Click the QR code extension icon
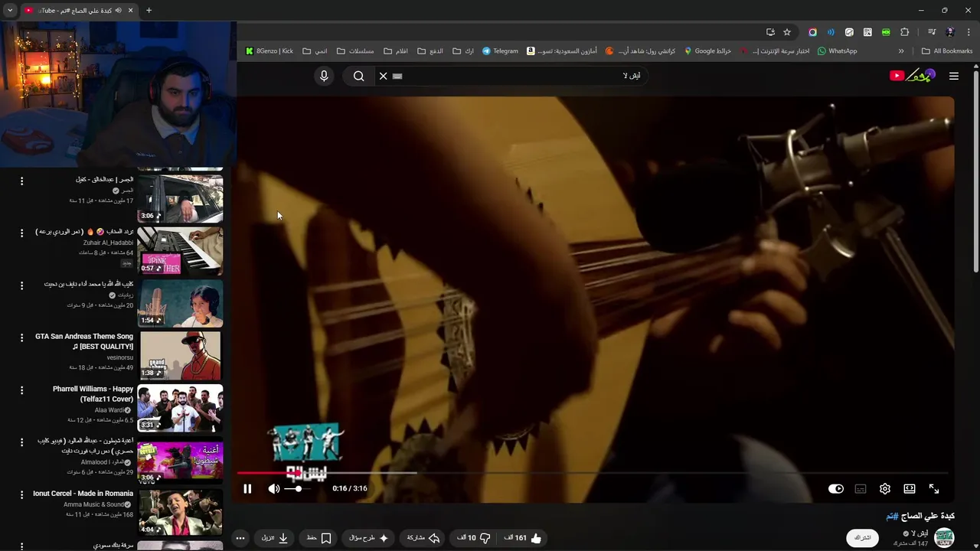The image size is (980, 551). (x=867, y=32)
